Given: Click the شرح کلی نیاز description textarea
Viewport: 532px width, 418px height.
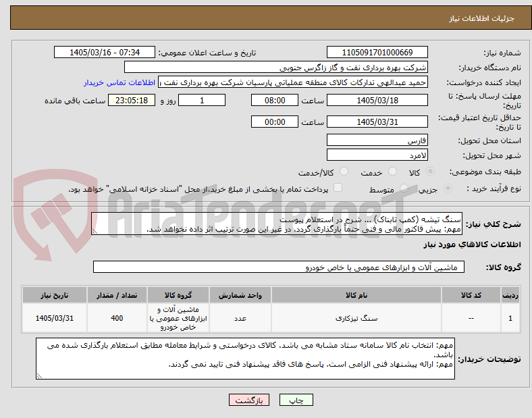Looking at the screenshot, I should click(277, 224).
